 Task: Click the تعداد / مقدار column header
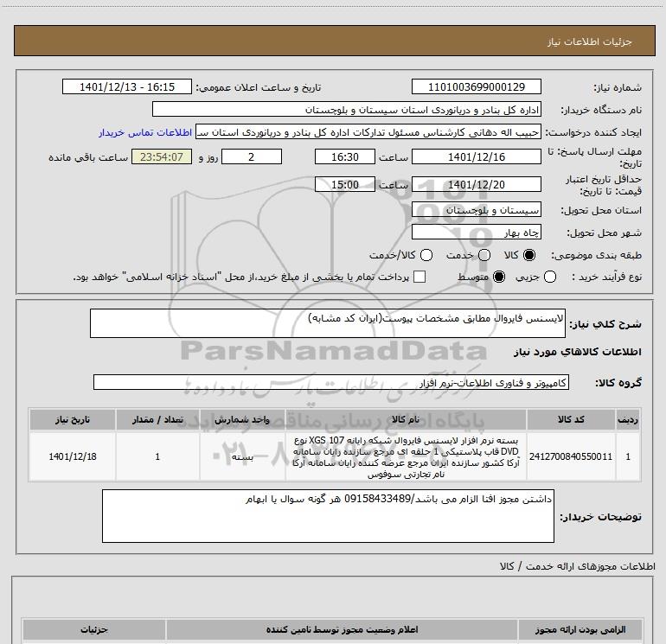coord(157,419)
